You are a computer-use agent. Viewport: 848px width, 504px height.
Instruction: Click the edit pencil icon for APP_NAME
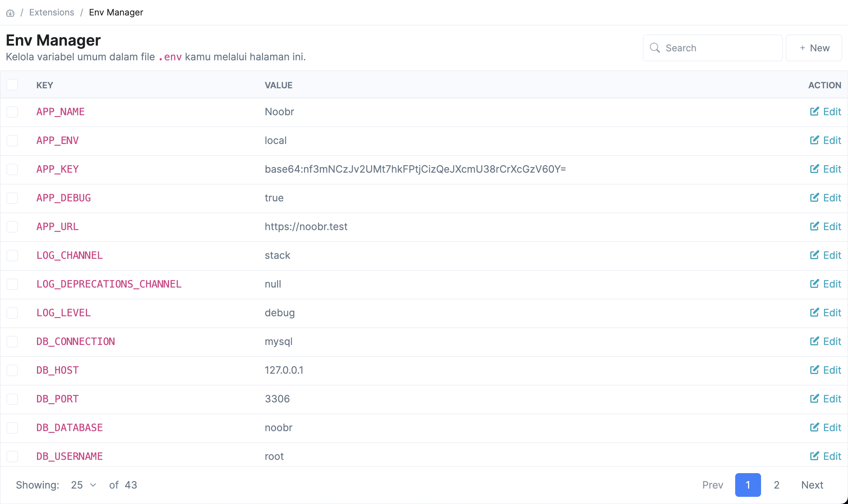click(x=814, y=112)
